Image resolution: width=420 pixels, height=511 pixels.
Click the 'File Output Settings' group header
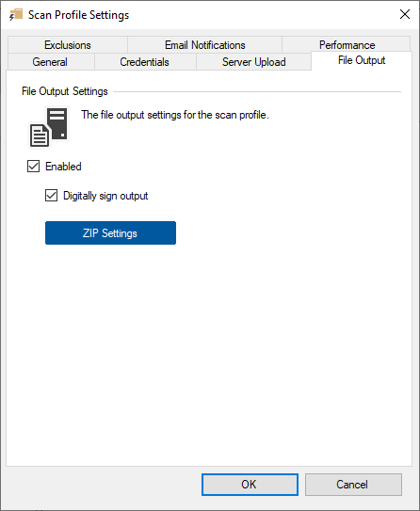coord(65,91)
